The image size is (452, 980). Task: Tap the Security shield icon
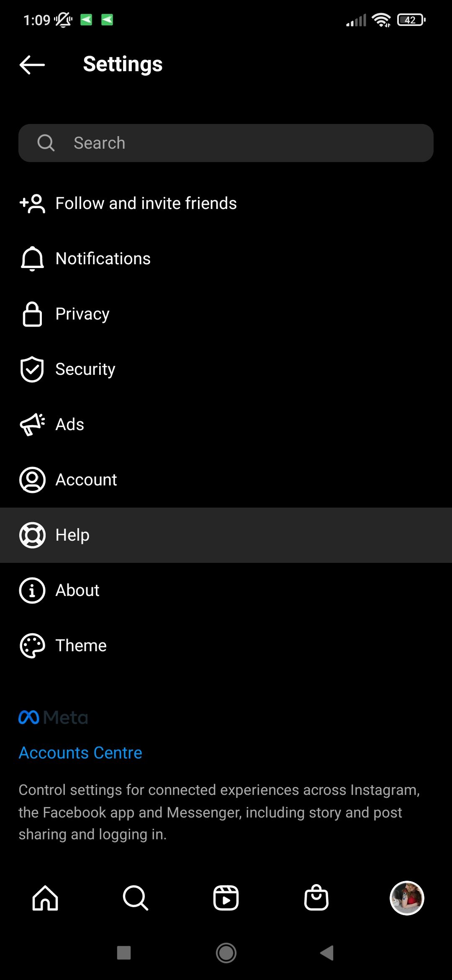[32, 369]
